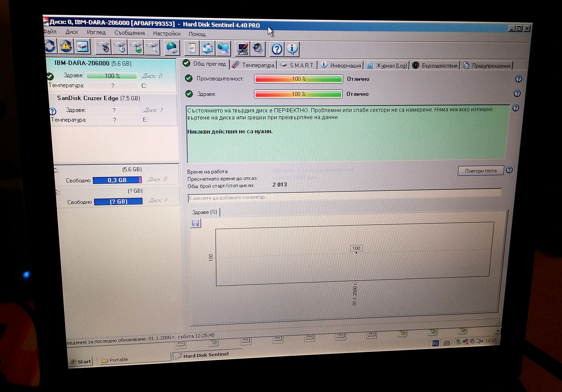
Task: Click the Windows Start button
Action: tap(81, 361)
